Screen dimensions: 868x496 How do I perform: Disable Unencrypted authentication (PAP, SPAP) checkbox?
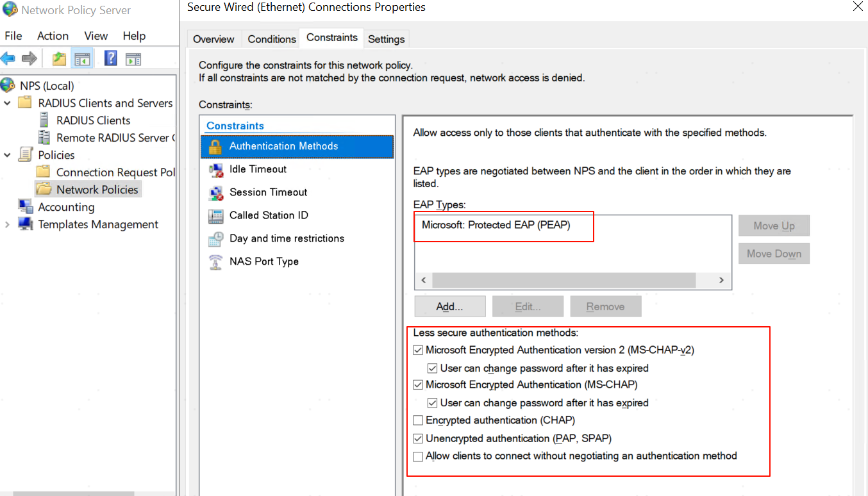pyautogui.click(x=418, y=439)
